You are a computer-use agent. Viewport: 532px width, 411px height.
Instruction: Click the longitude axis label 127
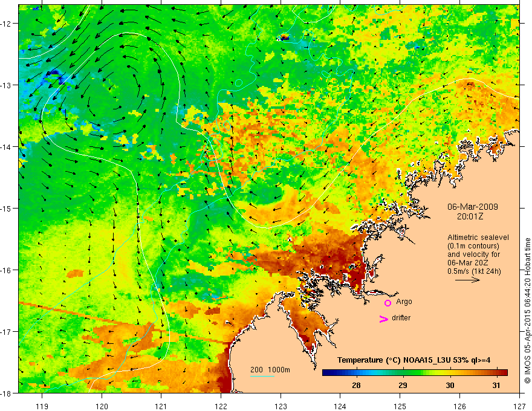(519, 406)
